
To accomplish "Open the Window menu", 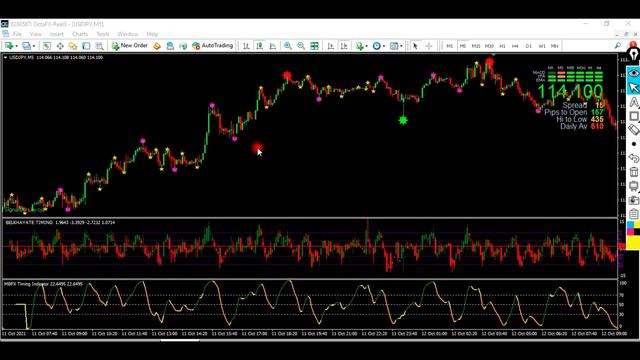I will coord(128,34).
